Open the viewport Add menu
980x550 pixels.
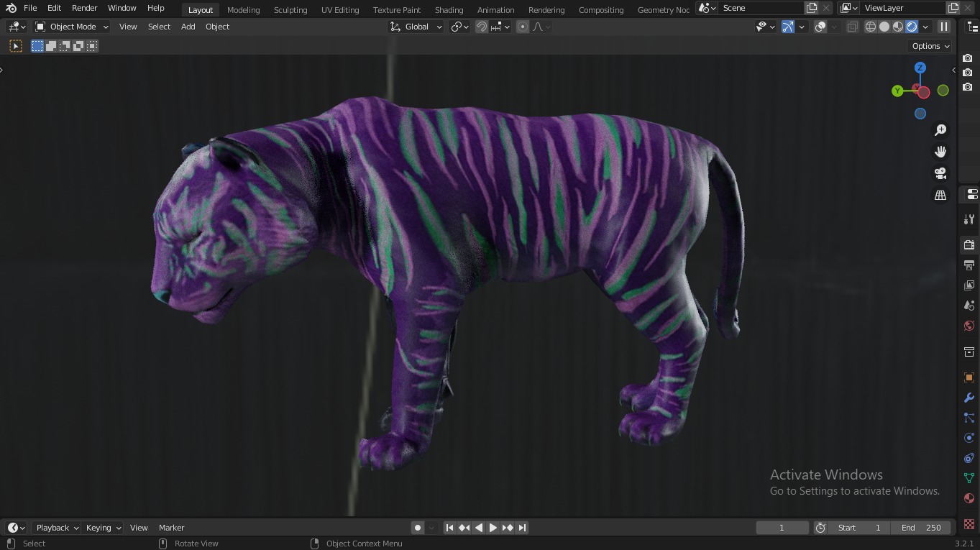pos(188,27)
